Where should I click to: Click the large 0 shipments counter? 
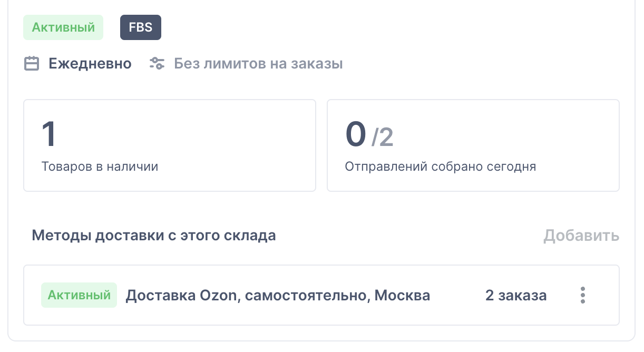tap(356, 134)
